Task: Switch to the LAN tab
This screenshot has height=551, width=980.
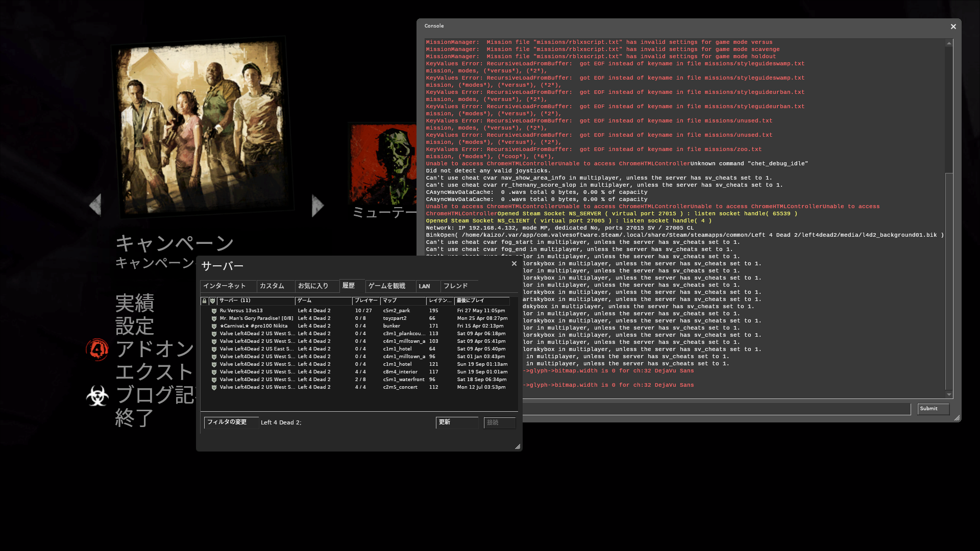Action: [425, 286]
